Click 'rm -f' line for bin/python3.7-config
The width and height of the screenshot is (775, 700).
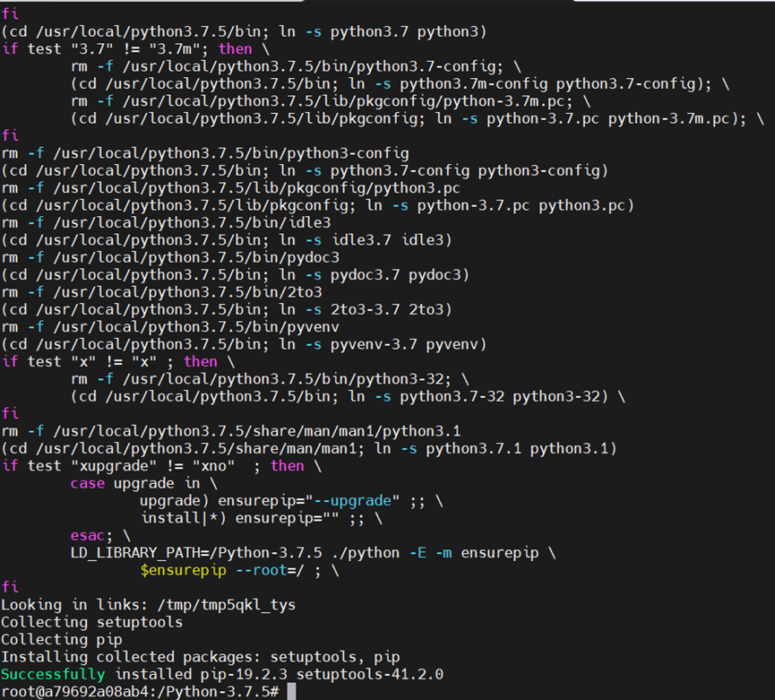[296, 66]
